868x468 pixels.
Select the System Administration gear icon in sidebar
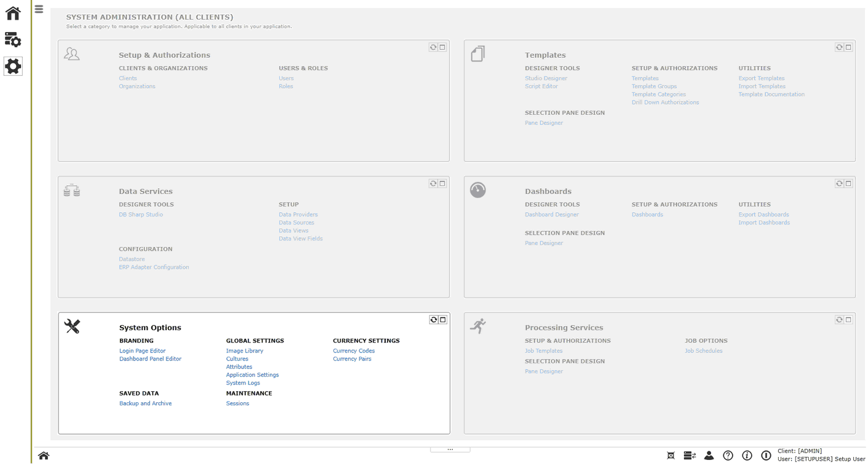pos(12,66)
